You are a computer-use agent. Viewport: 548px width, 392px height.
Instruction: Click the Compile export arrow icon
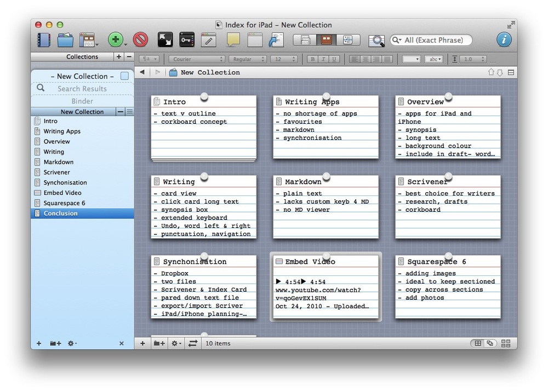tap(276, 40)
